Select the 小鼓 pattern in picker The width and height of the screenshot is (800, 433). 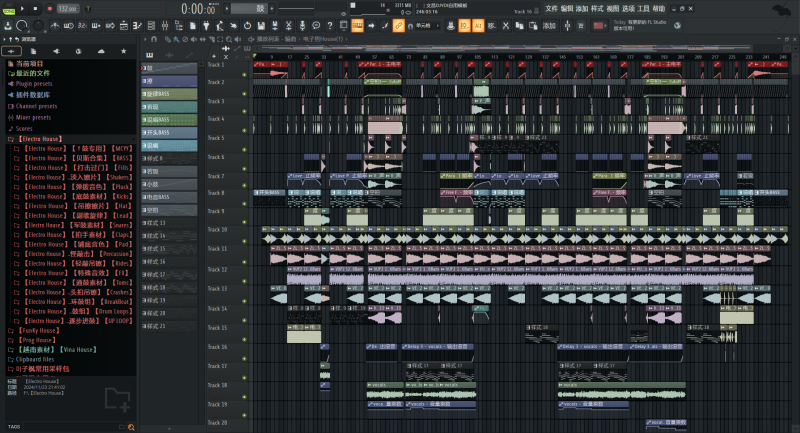tap(169, 184)
